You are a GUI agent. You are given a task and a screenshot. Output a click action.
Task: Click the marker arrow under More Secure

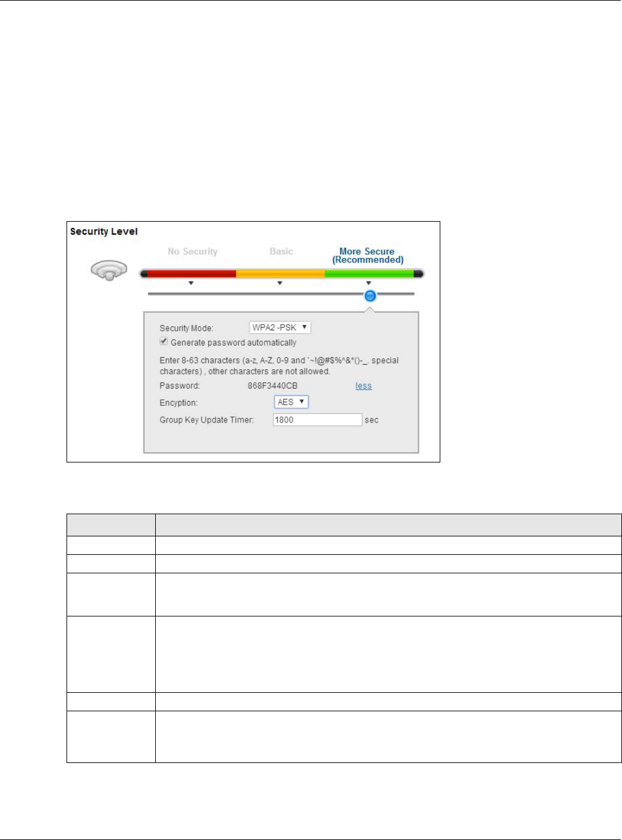(368, 283)
